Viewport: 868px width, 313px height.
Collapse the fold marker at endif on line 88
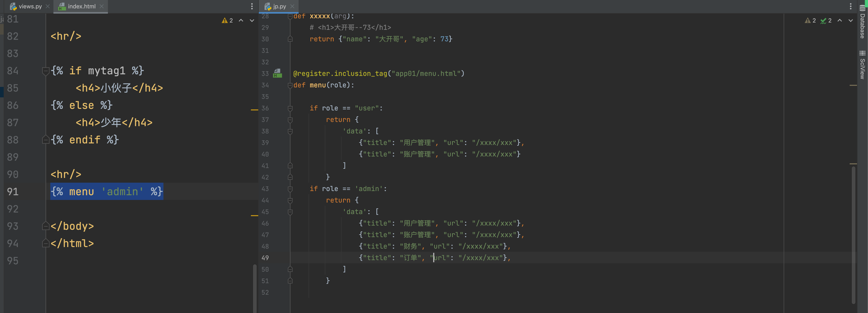click(46, 139)
